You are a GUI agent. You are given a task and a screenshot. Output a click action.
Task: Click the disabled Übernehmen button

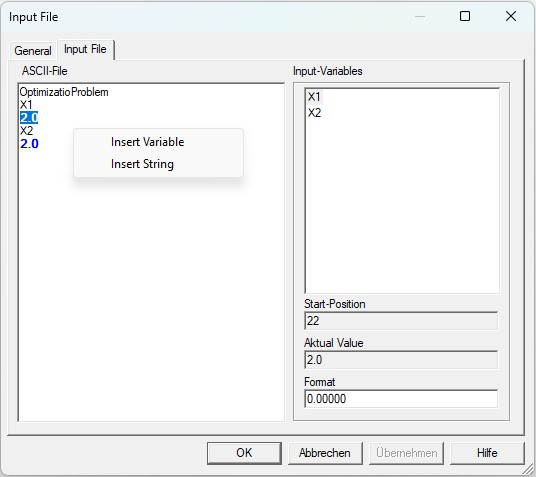click(x=406, y=453)
